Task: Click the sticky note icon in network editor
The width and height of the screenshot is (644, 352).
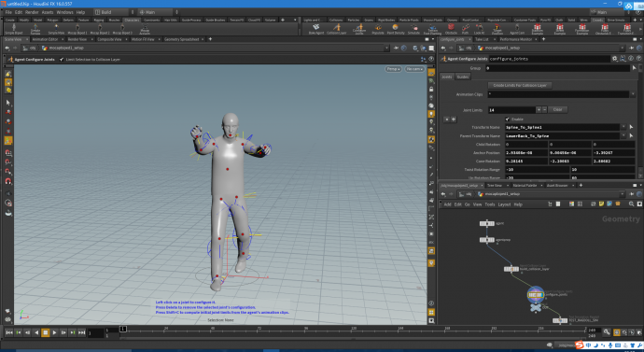Action: (601, 204)
